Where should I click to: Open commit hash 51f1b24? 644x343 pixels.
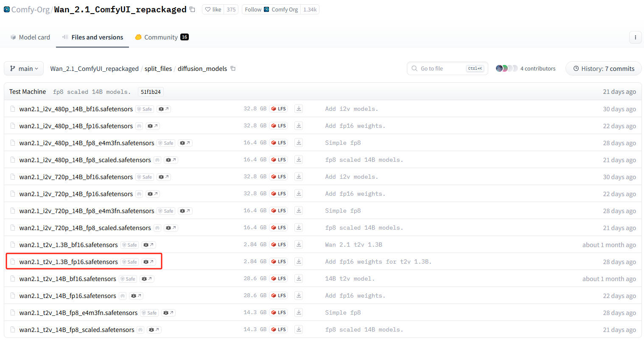tap(151, 92)
